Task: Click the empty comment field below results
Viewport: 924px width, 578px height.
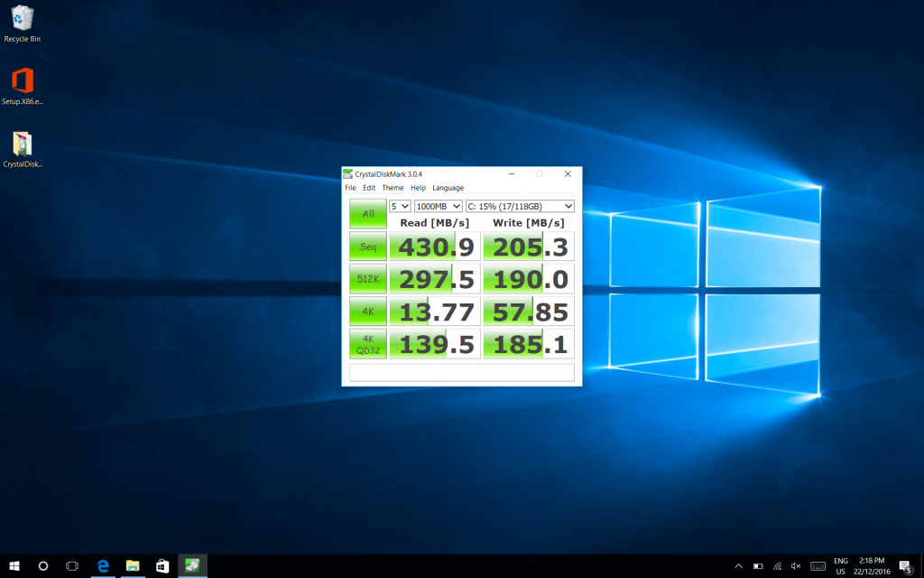Action: click(x=462, y=372)
